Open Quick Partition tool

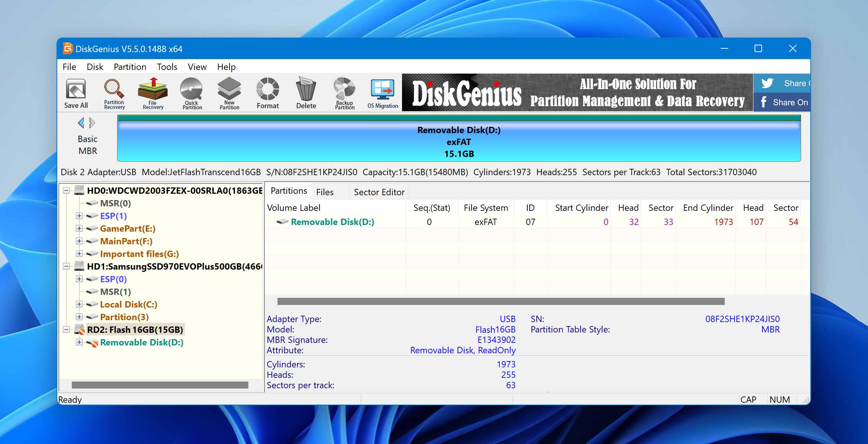(192, 93)
